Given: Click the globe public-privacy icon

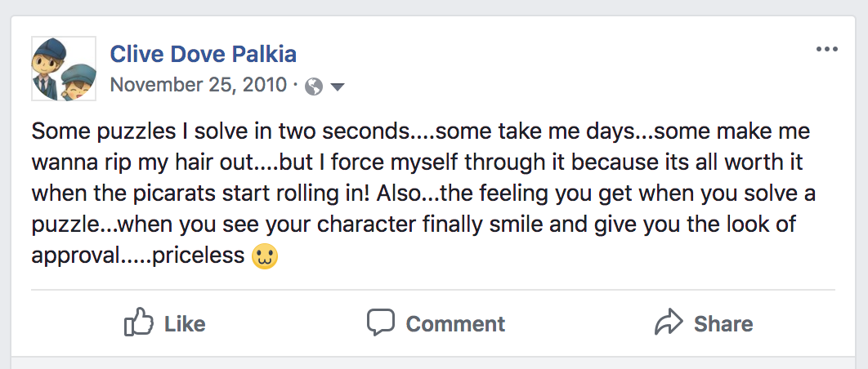Looking at the screenshot, I should [314, 86].
